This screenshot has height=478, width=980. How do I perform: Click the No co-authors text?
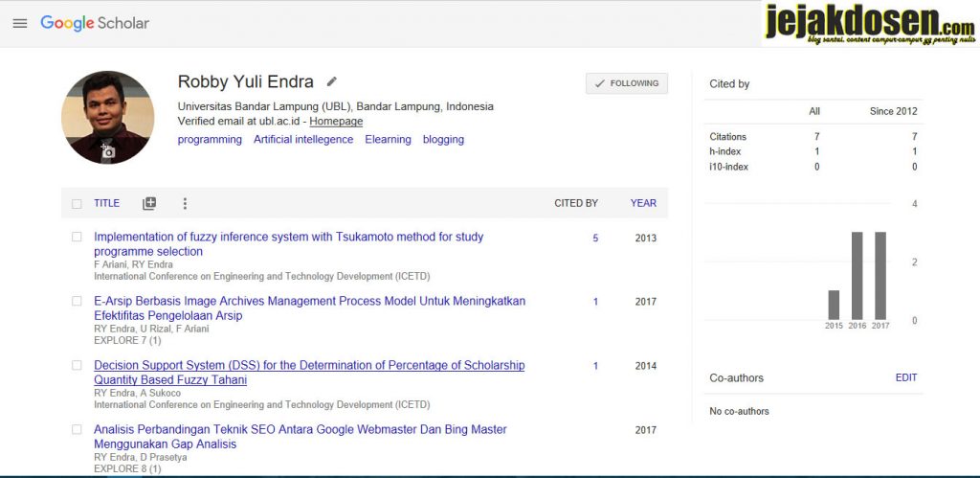(740, 411)
